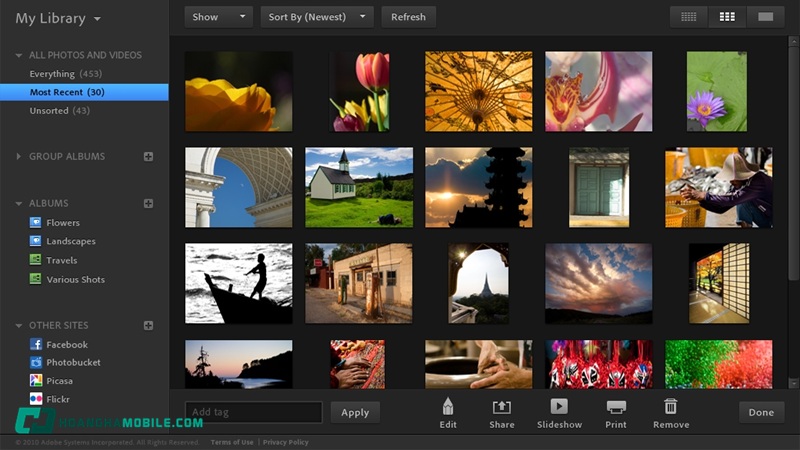800x450 pixels.
Task: Add another site with Other Sites plus icon
Action: pos(148,325)
